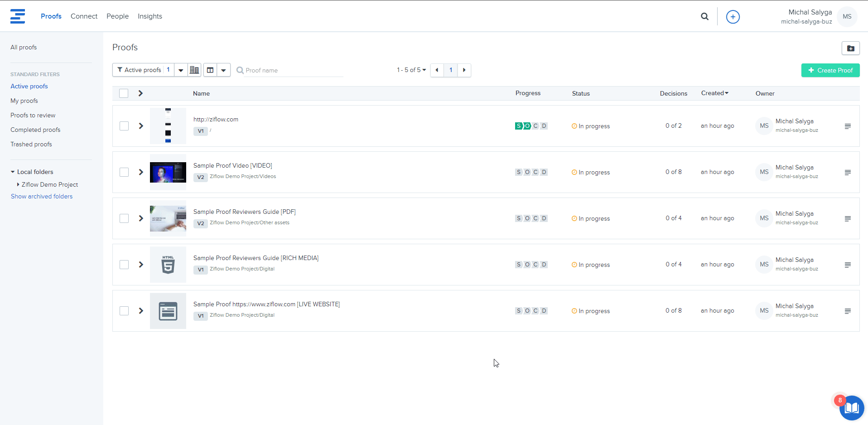
Task: Switch to the People tab
Action: pyautogui.click(x=117, y=16)
